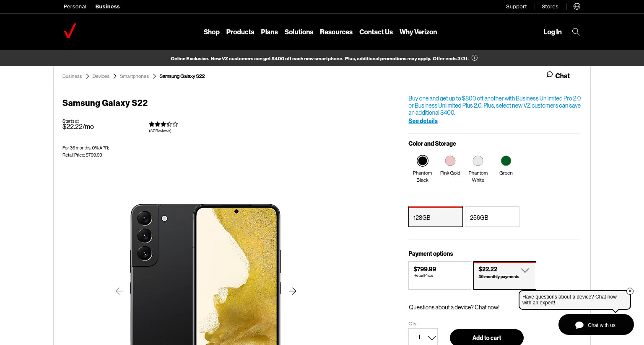
Task: Go to next phone image arrow
Action: [293, 291]
